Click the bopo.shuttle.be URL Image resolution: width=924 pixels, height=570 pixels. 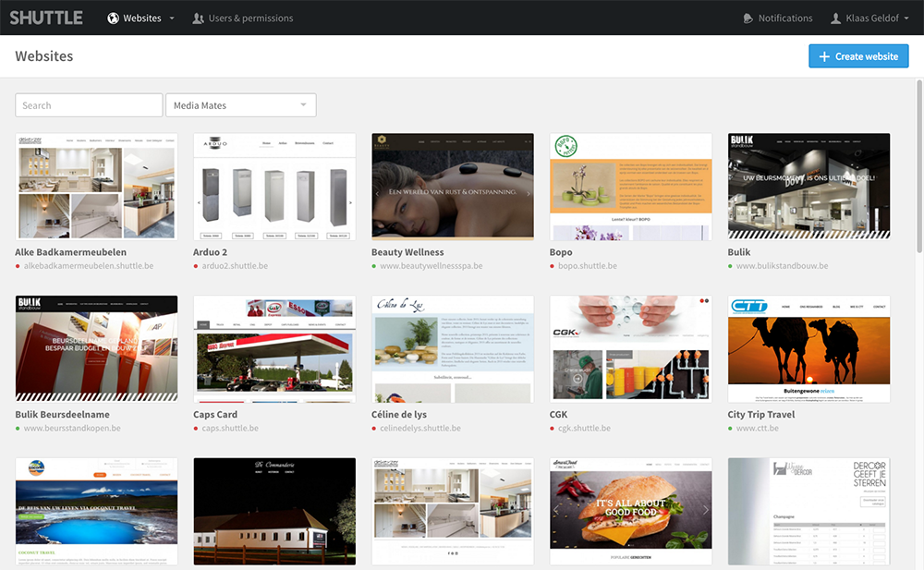(x=588, y=266)
